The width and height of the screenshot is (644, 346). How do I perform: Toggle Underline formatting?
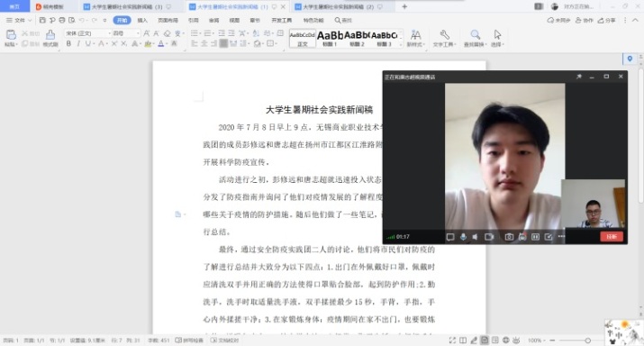(87, 43)
